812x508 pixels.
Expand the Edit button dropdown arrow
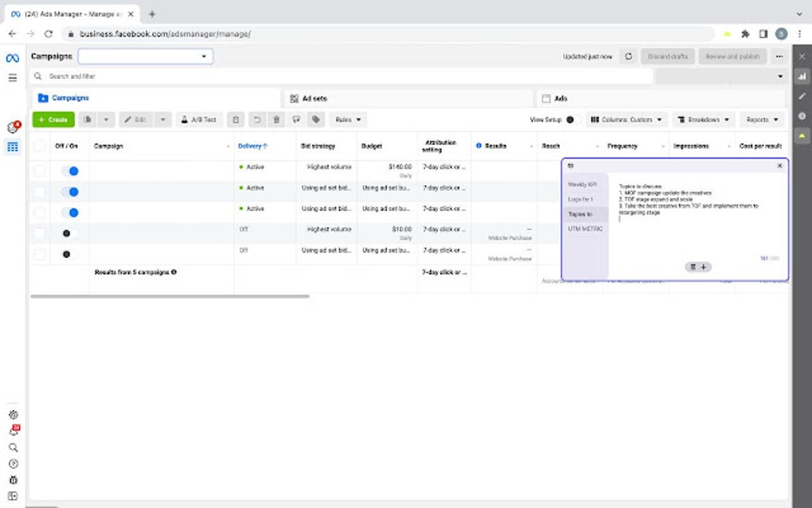[x=162, y=119]
